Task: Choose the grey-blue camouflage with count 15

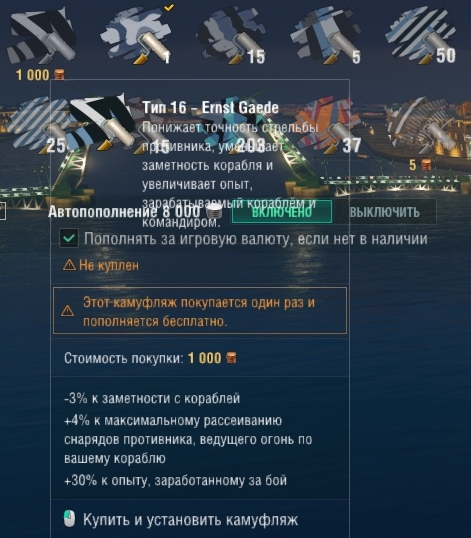Action: (x=232, y=36)
